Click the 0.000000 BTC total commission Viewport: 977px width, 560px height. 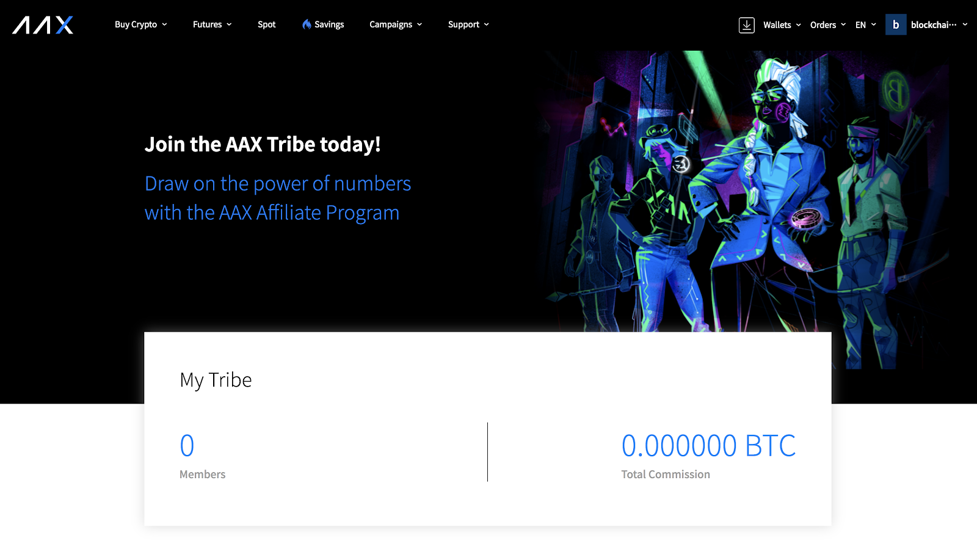708,445
